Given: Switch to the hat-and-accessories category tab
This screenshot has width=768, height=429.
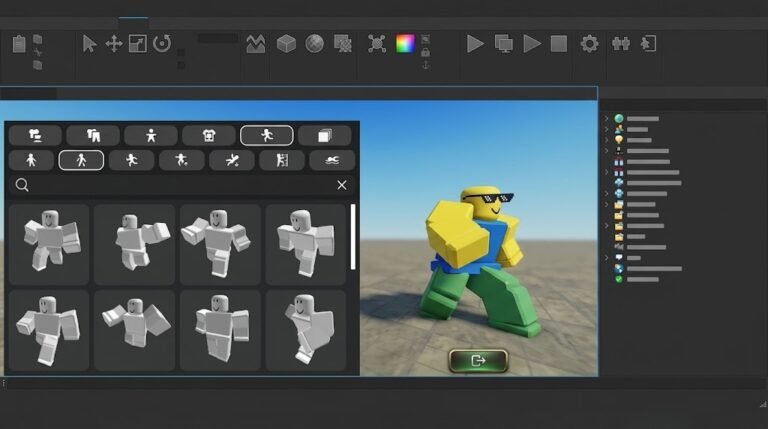Looking at the screenshot, I should (x=35, y=135).
